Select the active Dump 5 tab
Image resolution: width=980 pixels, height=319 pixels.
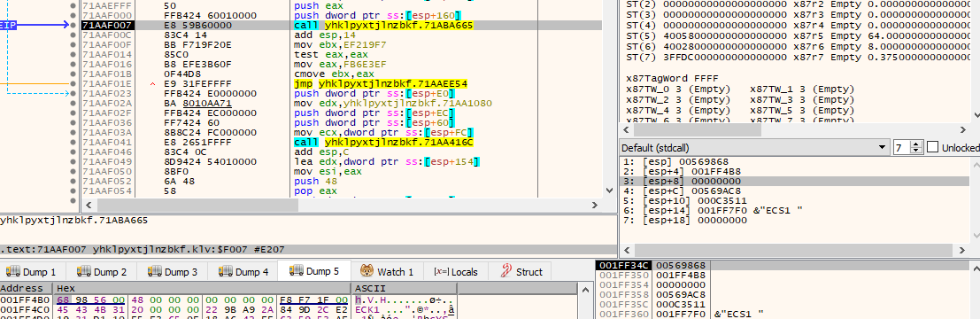coord(313,271)
